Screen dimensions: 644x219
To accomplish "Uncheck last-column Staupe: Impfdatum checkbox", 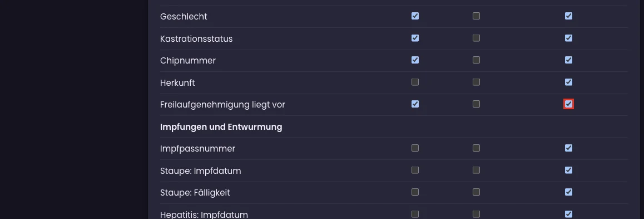I will tap(568, 170).
